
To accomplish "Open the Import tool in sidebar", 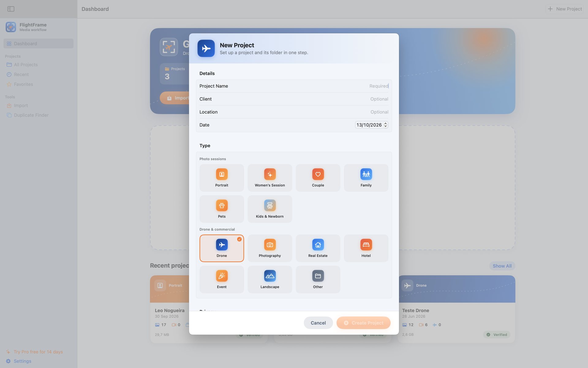I will pyautogui.click(x=38, y=105).
